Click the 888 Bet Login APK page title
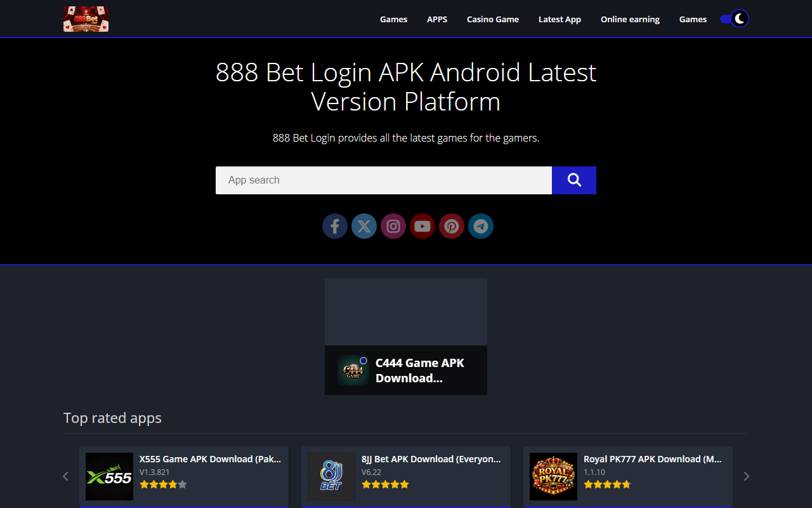Screen dimensions: 812x508 pos(406,87)
